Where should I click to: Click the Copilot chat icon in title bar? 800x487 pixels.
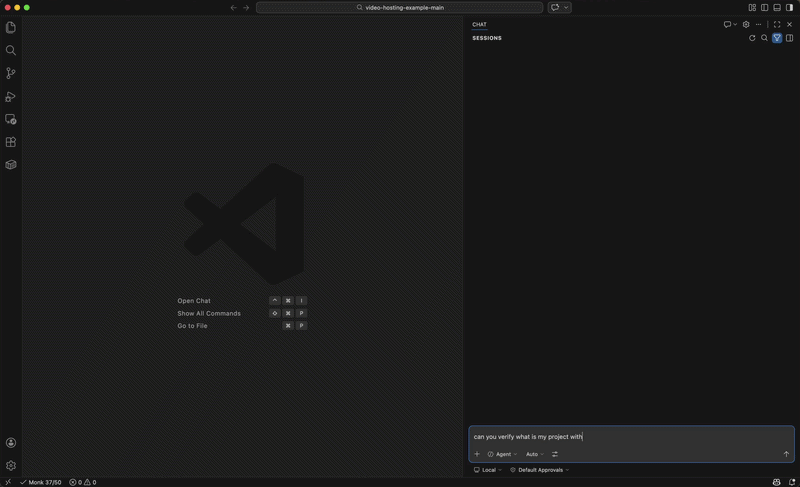555,8
